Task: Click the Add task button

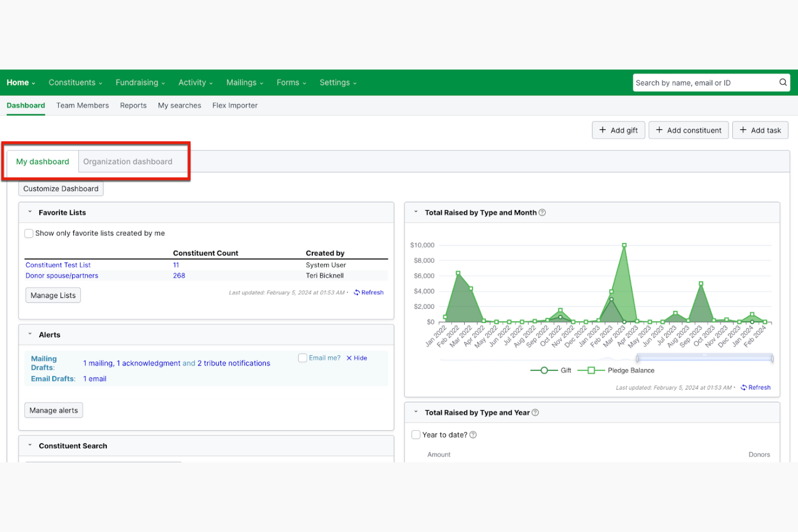Action: tap(760, 130)
